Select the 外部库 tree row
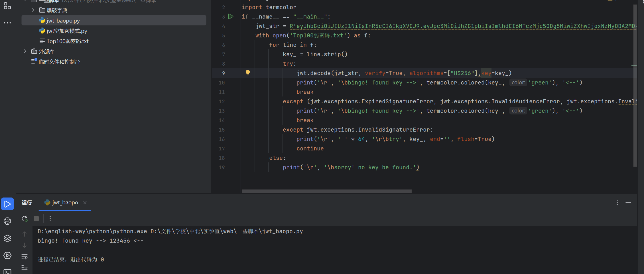The height and width of the screenshot is (274, 644). [114, 51]
